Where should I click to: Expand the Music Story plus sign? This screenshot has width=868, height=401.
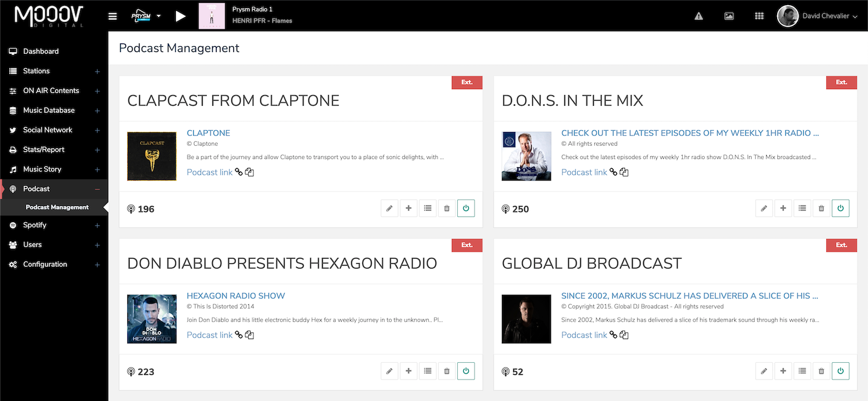(x=97, y=170)
